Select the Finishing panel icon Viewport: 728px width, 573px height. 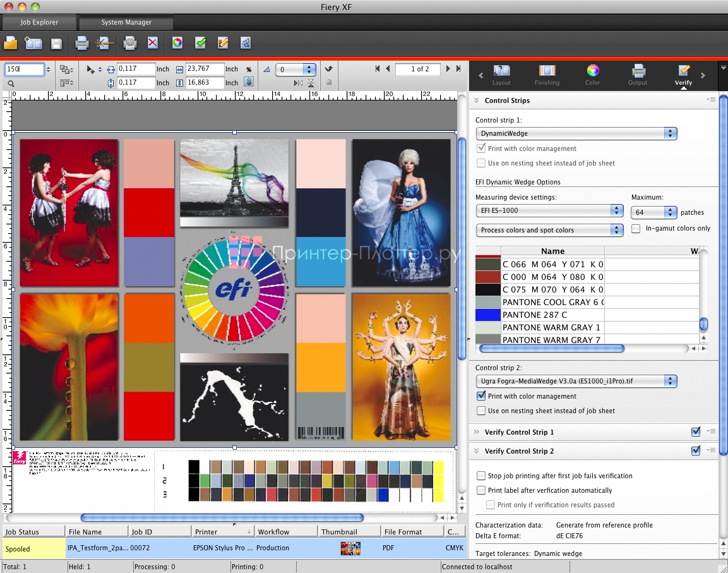547,73
